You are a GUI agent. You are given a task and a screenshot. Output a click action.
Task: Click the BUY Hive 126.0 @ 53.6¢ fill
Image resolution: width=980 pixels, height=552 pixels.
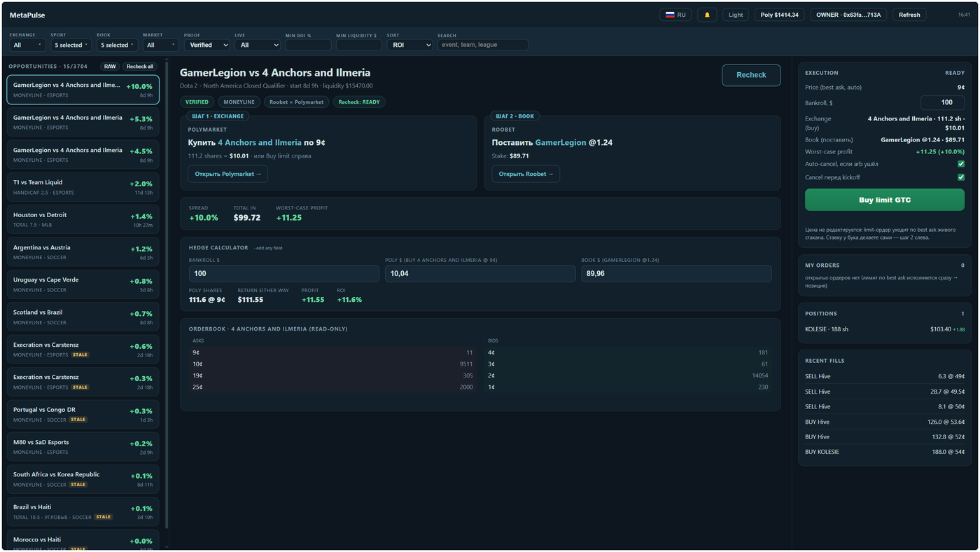tap(885, 422)
